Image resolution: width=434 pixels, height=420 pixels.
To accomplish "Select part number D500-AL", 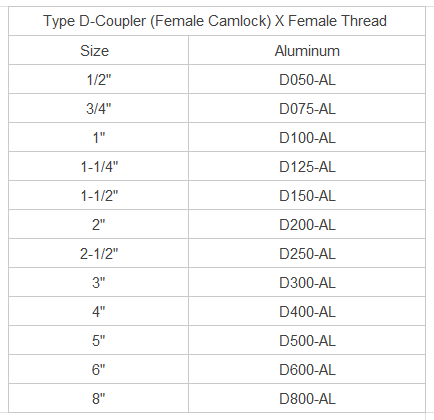I will [x=307, y=341].
